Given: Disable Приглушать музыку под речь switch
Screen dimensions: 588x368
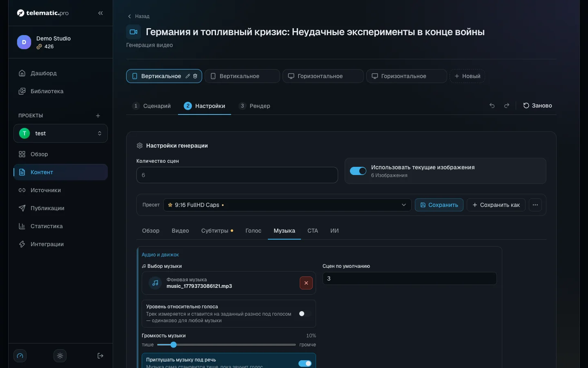Looking at the screenshot, I should (305, 364).
